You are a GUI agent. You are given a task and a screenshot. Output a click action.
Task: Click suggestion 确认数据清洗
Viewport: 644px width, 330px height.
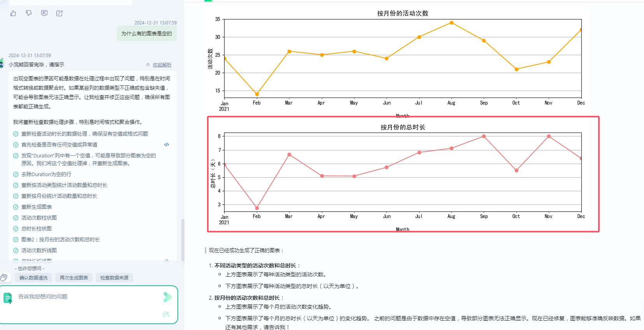[33, 278]
